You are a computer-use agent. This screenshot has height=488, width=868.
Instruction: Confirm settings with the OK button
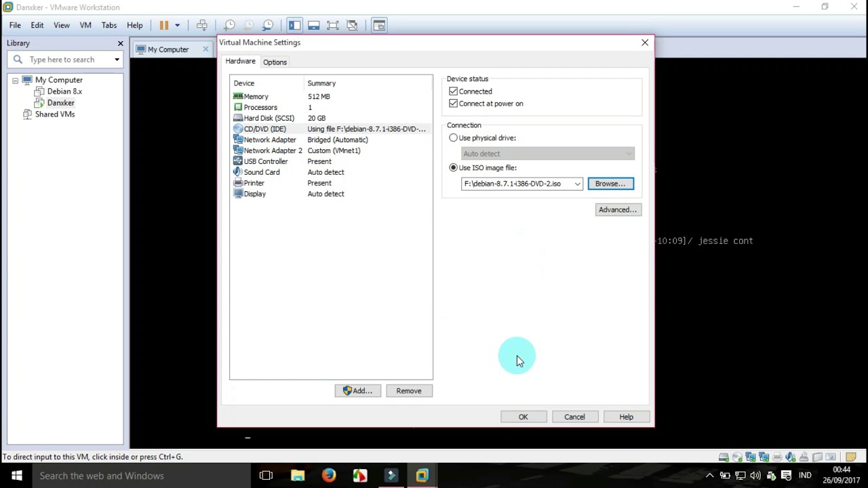tap(523, 417)
